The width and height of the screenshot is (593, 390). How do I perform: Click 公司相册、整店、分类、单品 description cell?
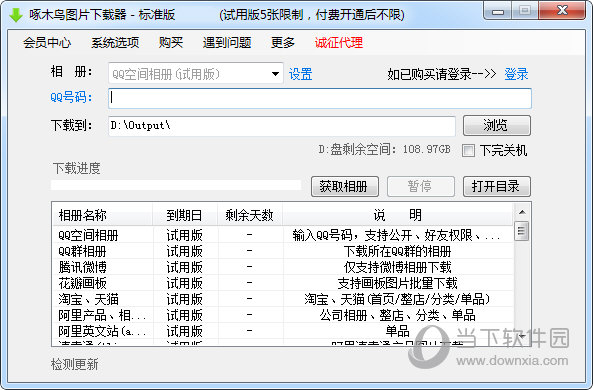tap(397, 315)
